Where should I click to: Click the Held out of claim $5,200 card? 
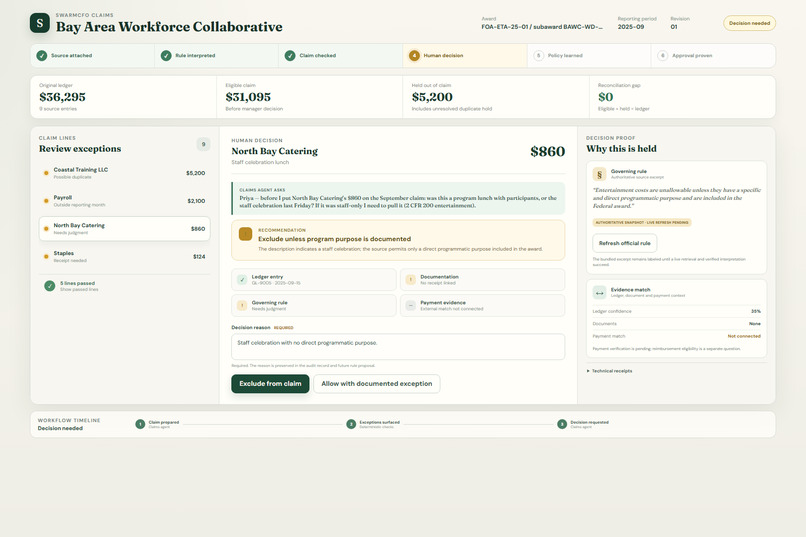(x=496, y=97)
